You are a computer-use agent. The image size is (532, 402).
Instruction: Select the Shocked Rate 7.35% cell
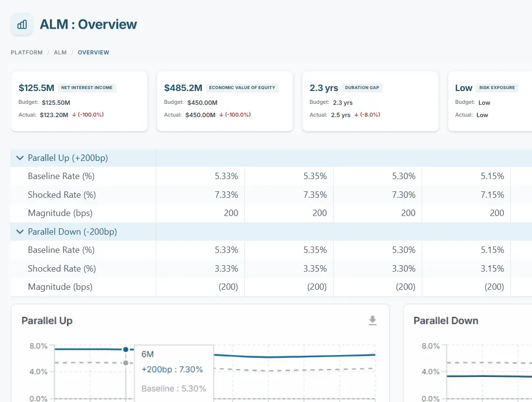[x=289, y=195]
